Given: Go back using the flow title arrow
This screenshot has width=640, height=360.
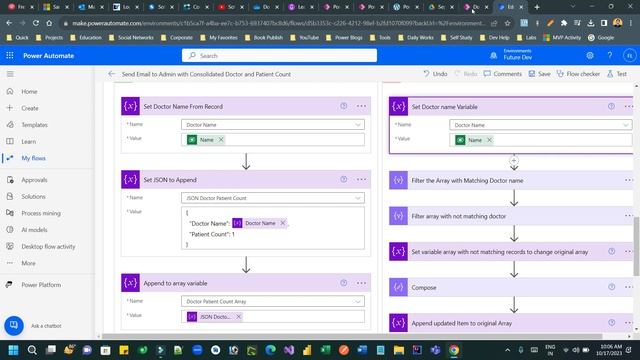Looking at the screenshot, I should [111, 74].
